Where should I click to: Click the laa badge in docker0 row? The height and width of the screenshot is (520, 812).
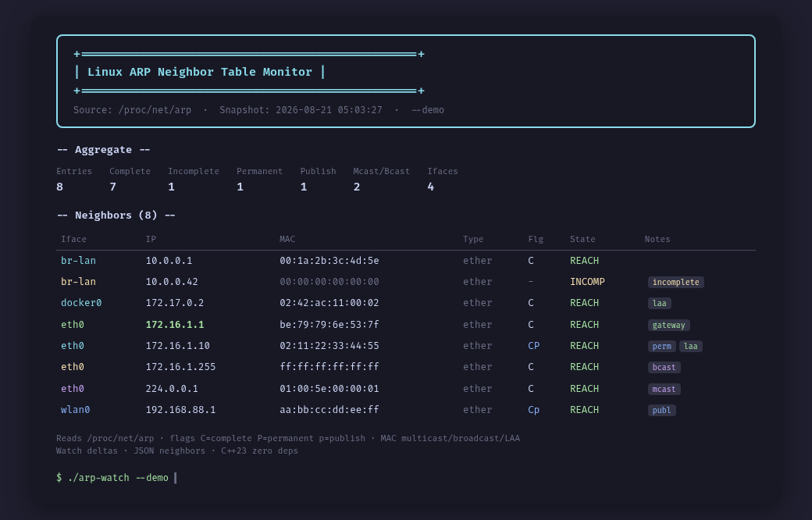pos(660,304)
